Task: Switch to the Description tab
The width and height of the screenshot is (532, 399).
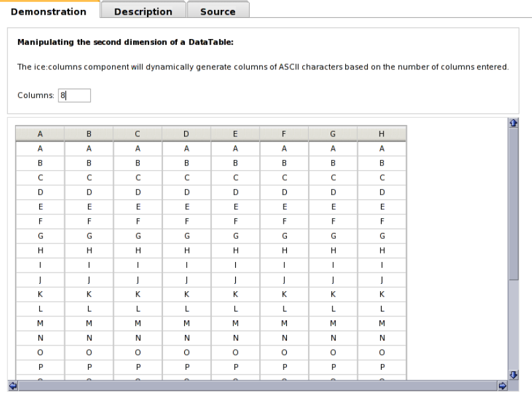Action: coord(142,11)
